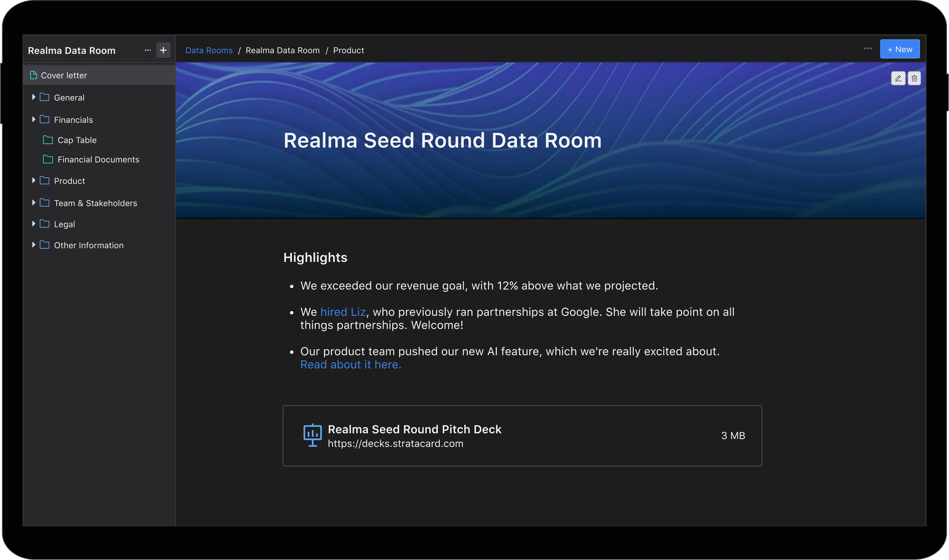Image resolution: width=949 pixels, height=560 pixels.
Task: Follow the hired Liz link
Action: click(x=343, y=312)
